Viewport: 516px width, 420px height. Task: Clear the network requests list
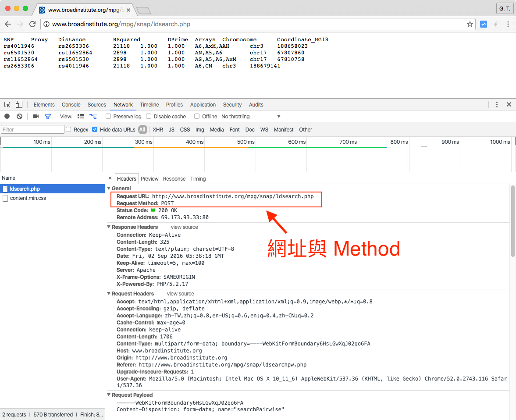[x=18, y=116]
